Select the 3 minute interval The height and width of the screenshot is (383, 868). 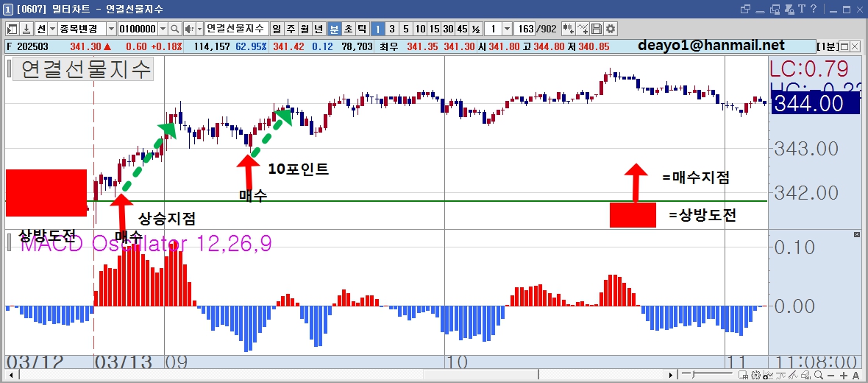tap(392, 29)
